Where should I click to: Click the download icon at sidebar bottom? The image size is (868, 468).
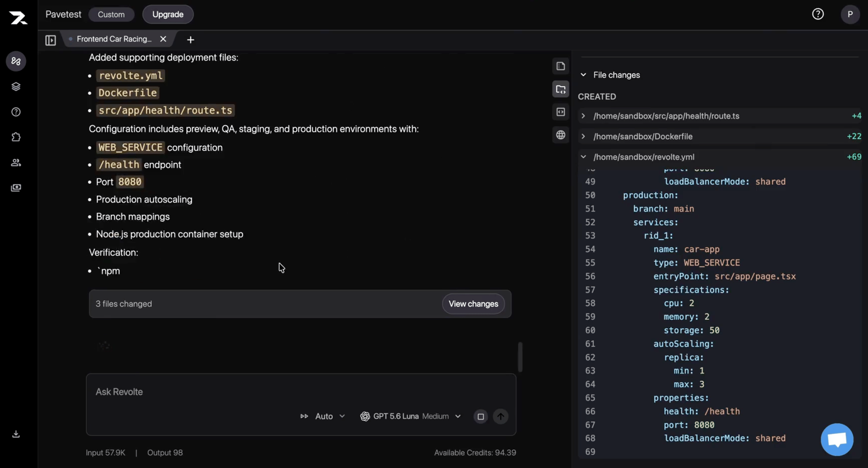coord(16,434)
